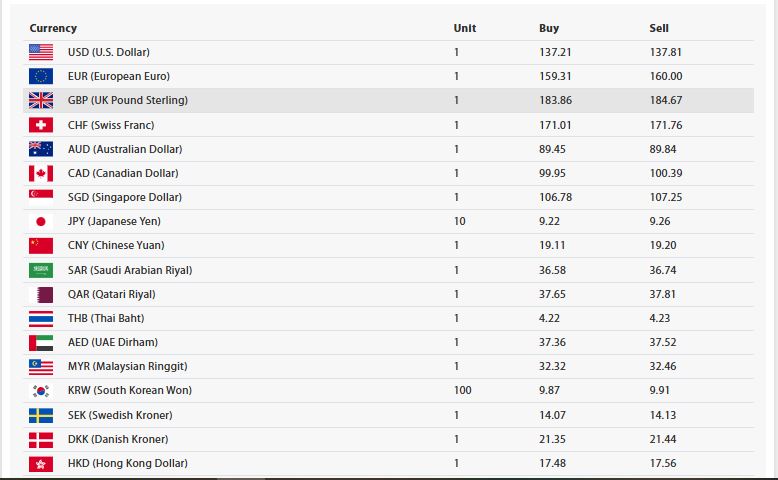Click the Japanese flag icon
778x480 pixels.
tap(41, 221)
